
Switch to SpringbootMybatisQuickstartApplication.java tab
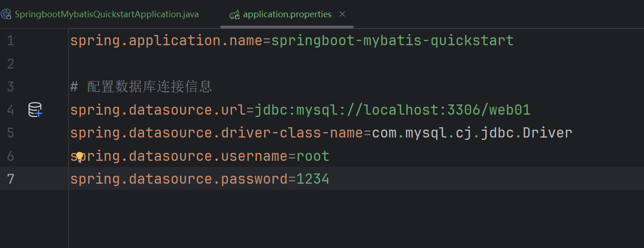107,14
